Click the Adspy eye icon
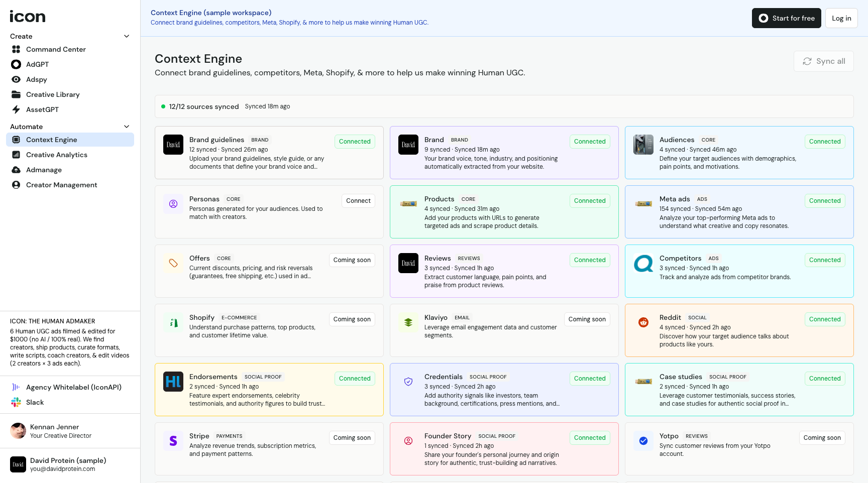Screen dimensions: 868x483 click(16, 79)
